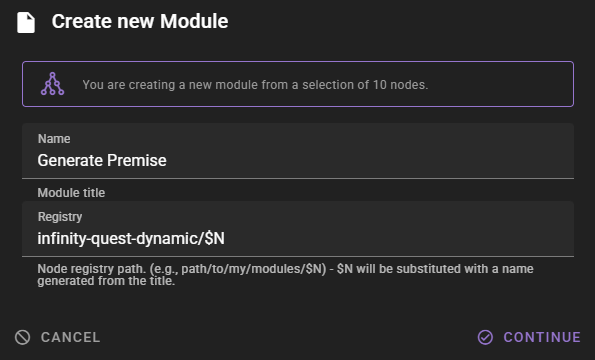
Task: Click the "Module title" hint label
Action: pos(71,193)
